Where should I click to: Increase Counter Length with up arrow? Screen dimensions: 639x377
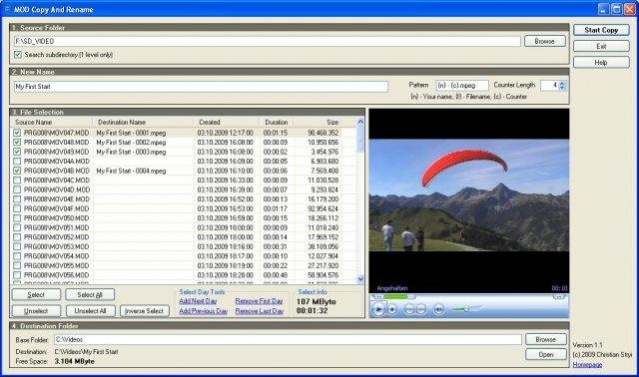(x=562, y=83)
